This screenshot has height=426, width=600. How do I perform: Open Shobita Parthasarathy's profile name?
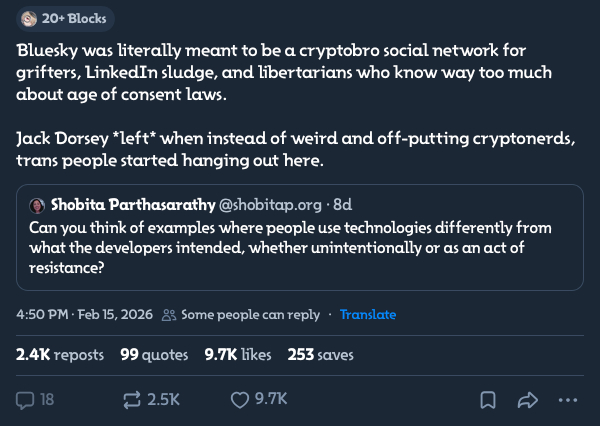click(132, 205)
